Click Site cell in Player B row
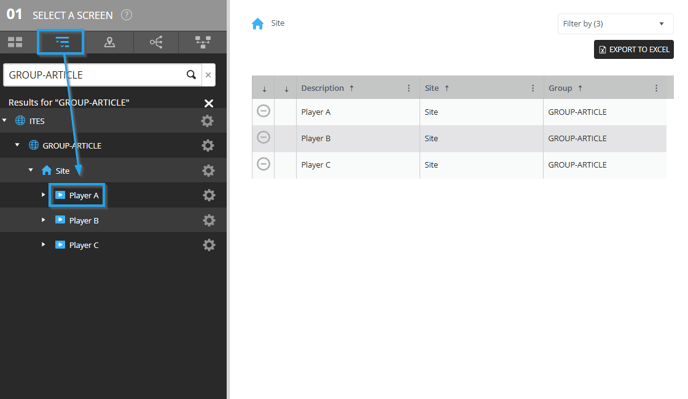 (481, 139)
